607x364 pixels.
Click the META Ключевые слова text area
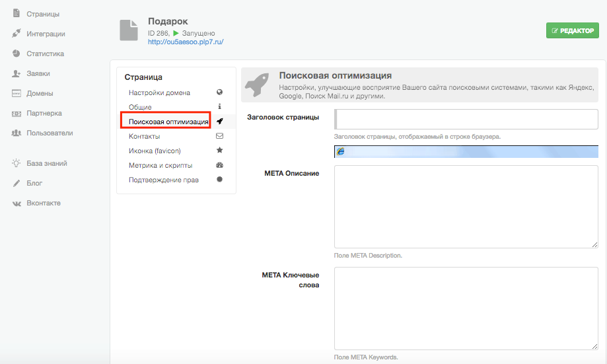466,309
